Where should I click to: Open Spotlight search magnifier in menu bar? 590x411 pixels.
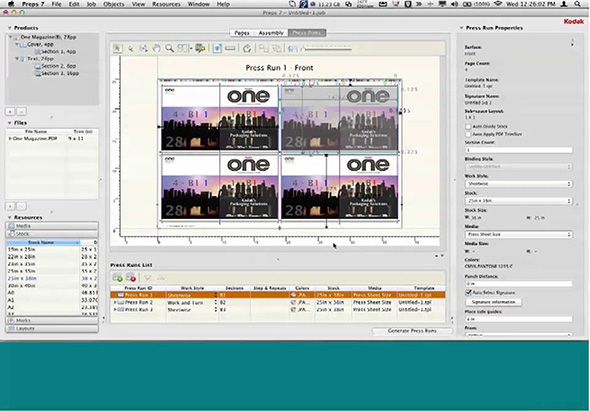pyautogui.click(x=578, y=4)
